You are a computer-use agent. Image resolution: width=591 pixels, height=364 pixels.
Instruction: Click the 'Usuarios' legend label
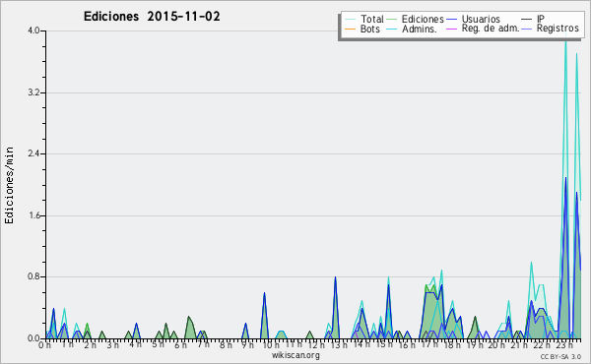click(x=481, y=19)
